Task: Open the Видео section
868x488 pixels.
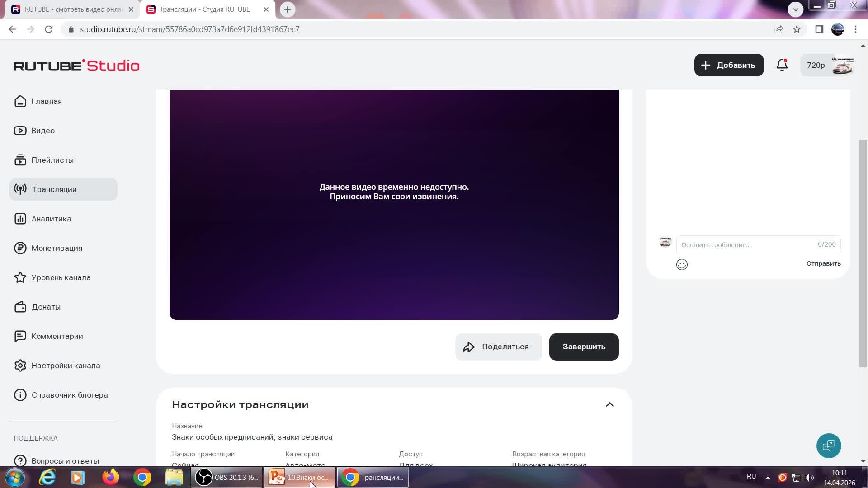Action: pos(43,130)
